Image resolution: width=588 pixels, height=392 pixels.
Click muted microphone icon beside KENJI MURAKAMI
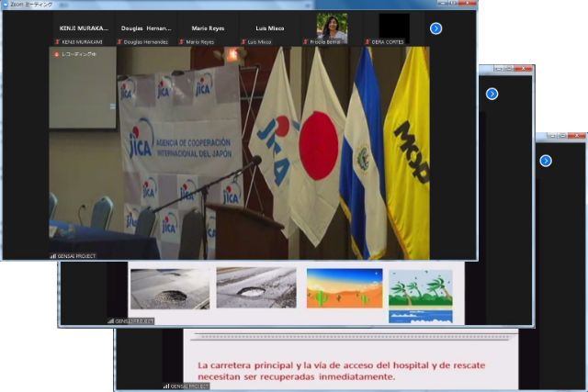coord(57,42)
